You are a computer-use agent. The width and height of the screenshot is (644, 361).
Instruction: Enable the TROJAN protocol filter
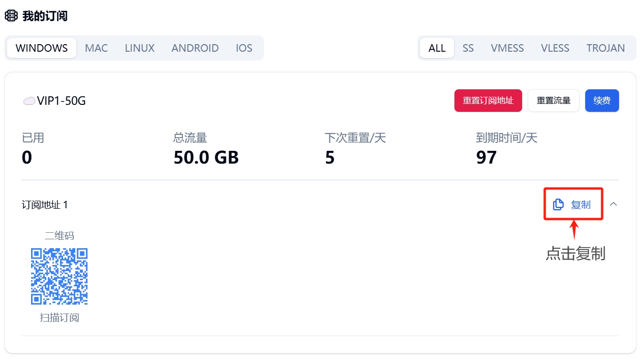(x=605, y=47)
